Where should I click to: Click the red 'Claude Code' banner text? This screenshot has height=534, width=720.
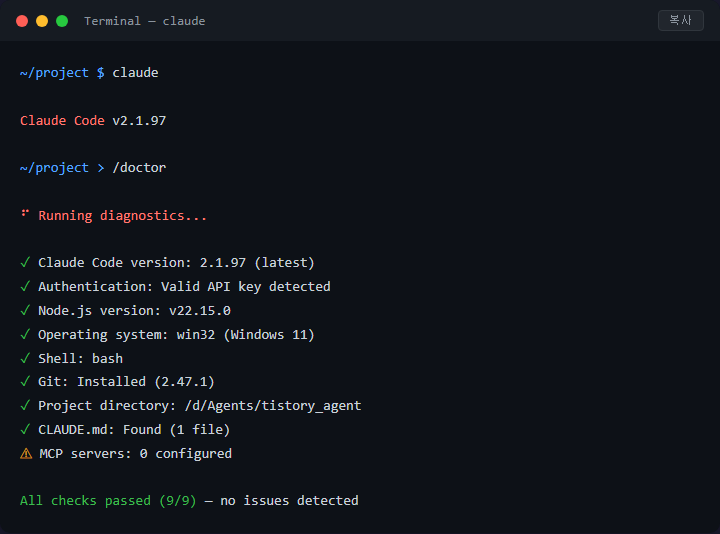pyautogui.click(x=62, y=120)
